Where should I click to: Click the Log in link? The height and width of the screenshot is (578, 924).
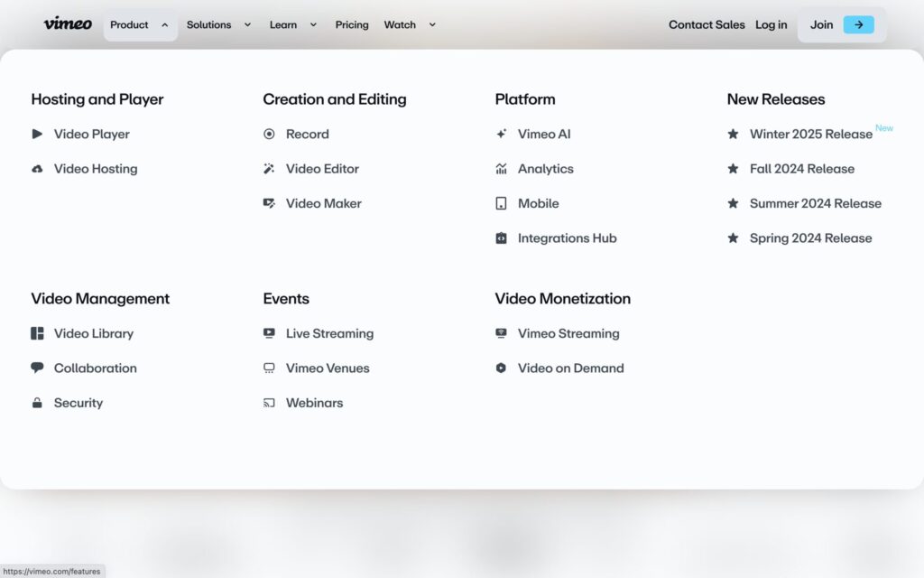[771, 24]
